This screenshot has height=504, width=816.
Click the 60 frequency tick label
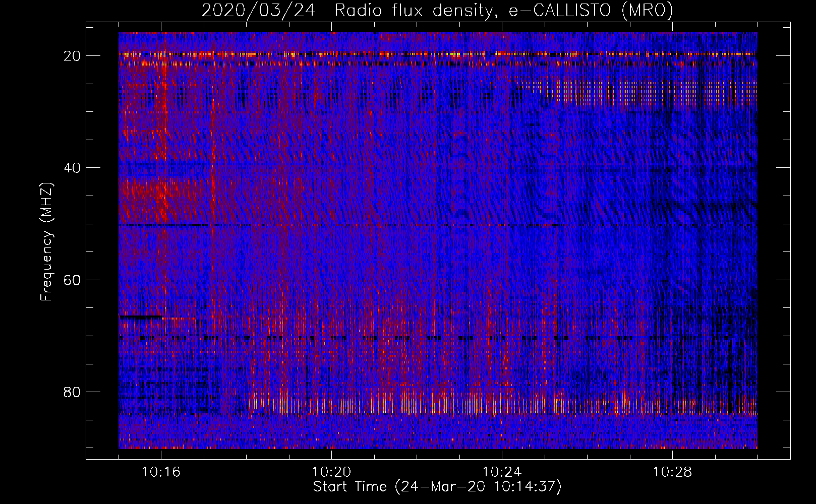coord(73,280)
